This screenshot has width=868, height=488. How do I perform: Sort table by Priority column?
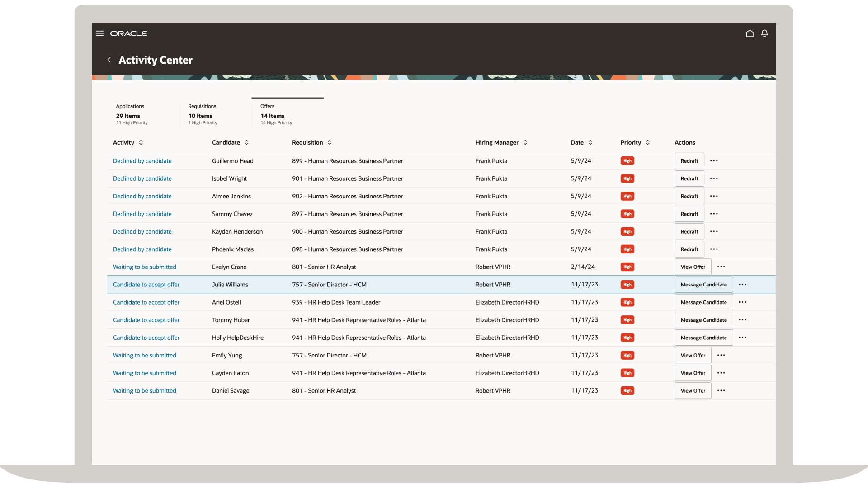point(648,142)
